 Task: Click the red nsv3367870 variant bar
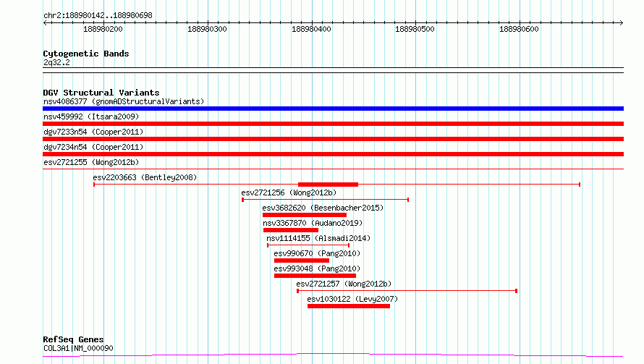click(x=291, y=230)
